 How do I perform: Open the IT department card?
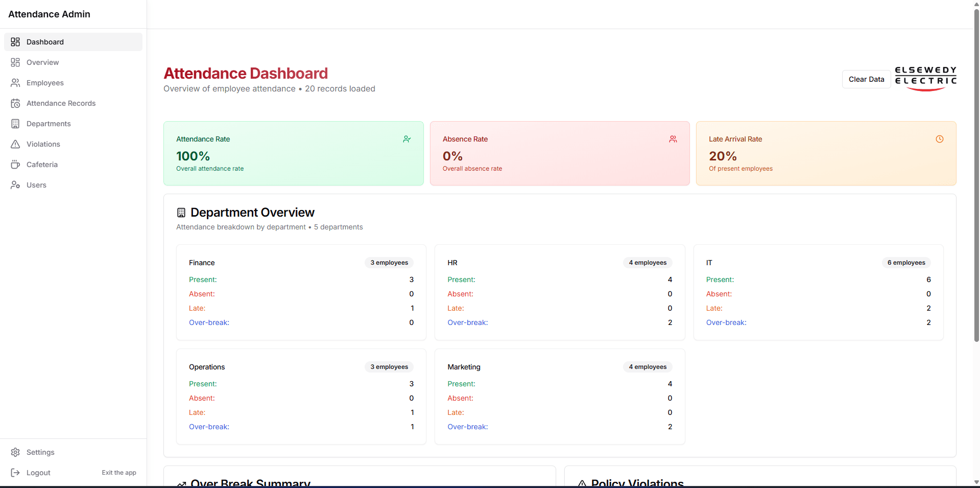(818, 292)
